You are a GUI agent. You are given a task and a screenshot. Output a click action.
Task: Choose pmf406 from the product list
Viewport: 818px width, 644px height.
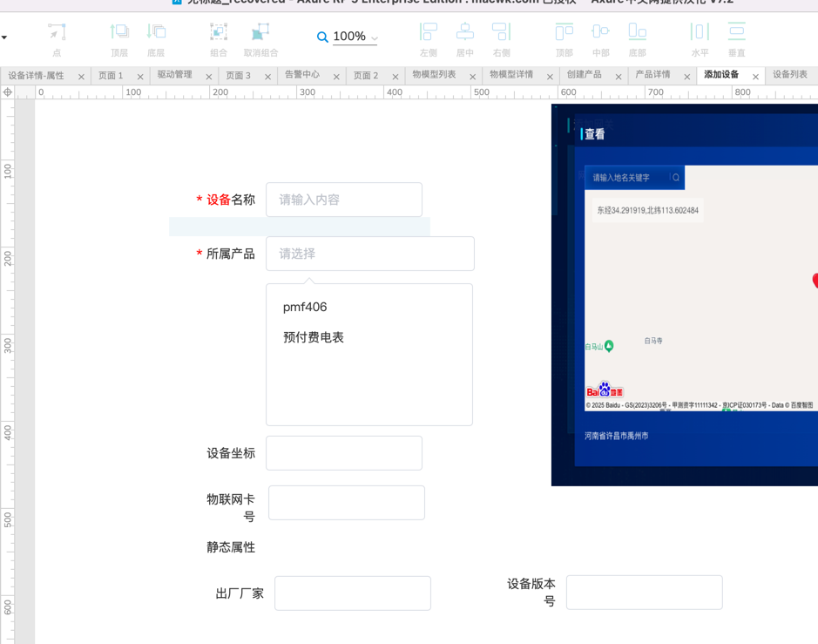305,308
